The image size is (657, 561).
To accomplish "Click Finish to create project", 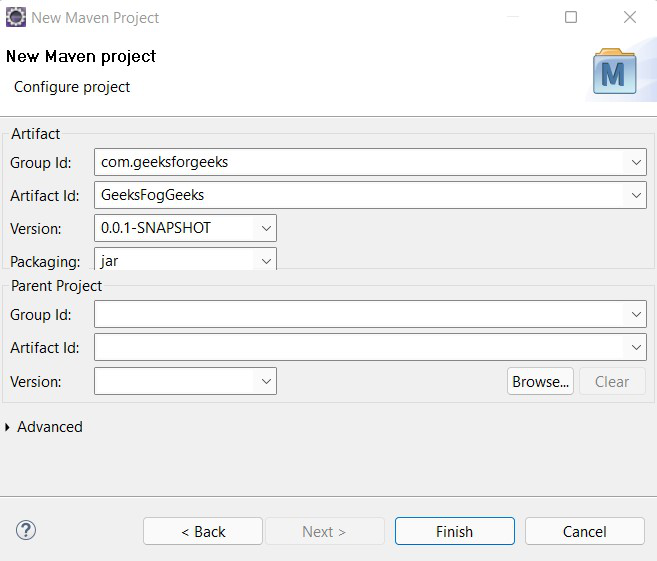I will pos(455,531).
